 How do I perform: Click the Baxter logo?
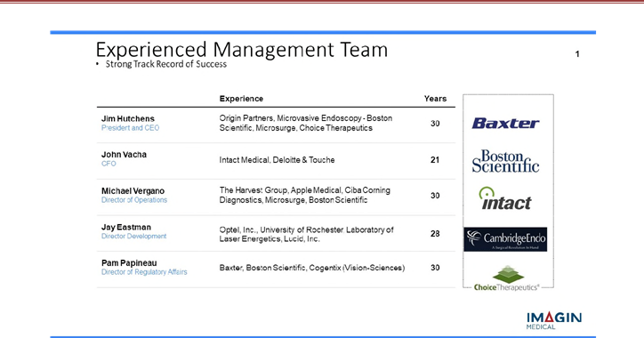(505, 124)
